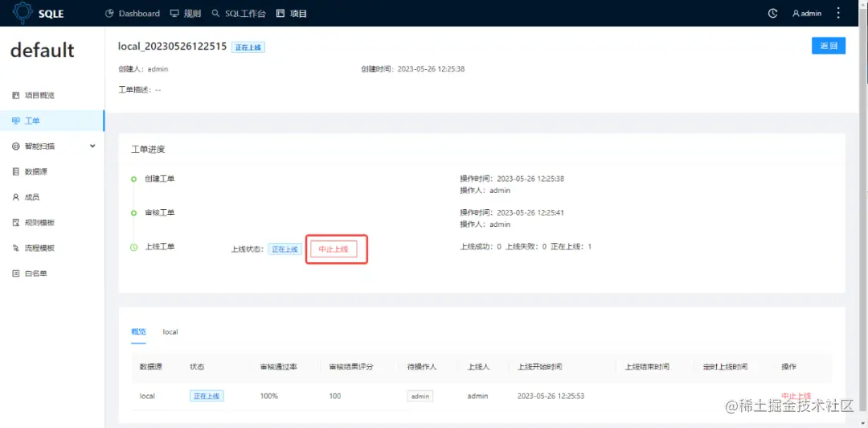Click the Dashboard pie chart icon

pos(109,14)
